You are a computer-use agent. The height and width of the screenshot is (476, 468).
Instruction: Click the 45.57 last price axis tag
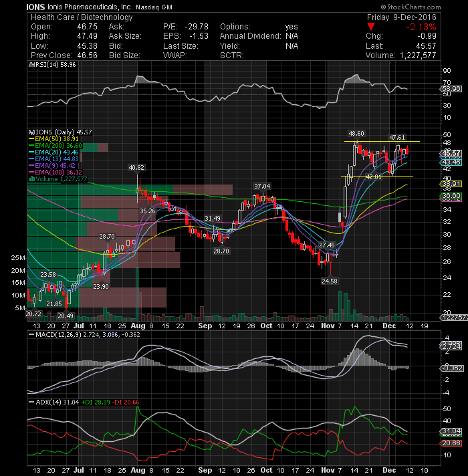[451, 153]
